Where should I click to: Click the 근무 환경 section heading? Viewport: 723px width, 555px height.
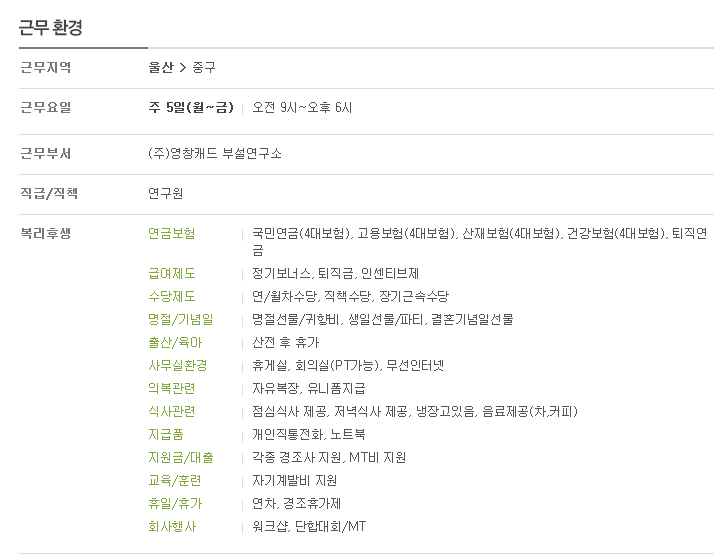[x=51, y=27]
